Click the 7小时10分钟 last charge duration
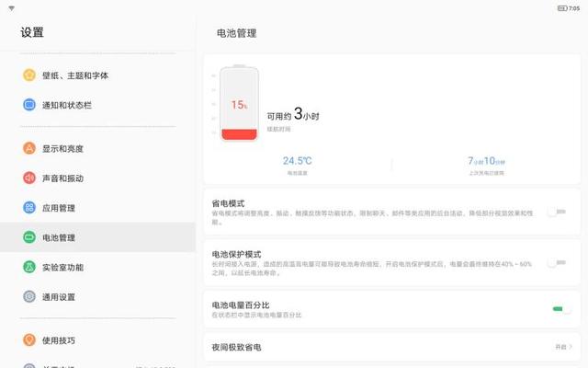The image size is (588, 368). 486,161
